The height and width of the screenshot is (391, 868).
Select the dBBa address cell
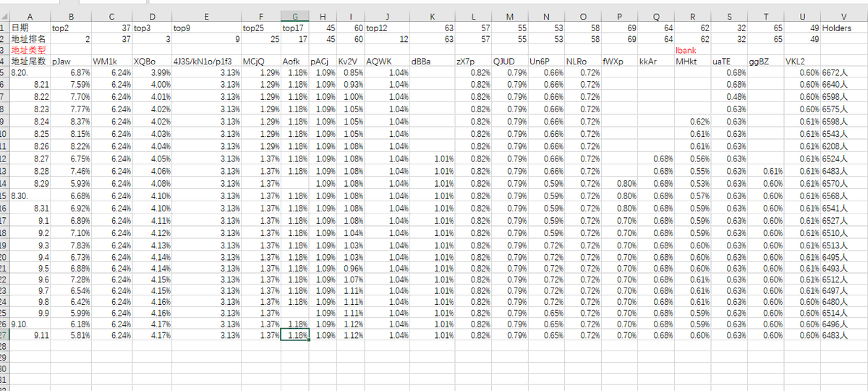pos(433,62)
